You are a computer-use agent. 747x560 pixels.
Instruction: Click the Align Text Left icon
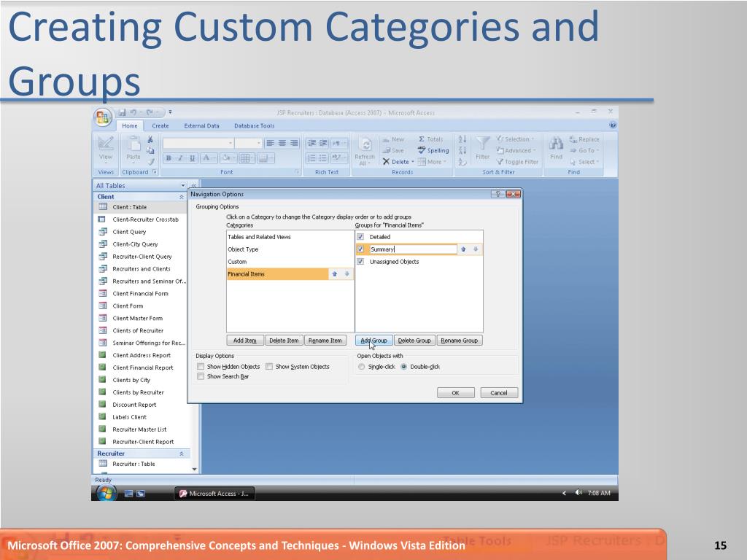pos(270,143)
